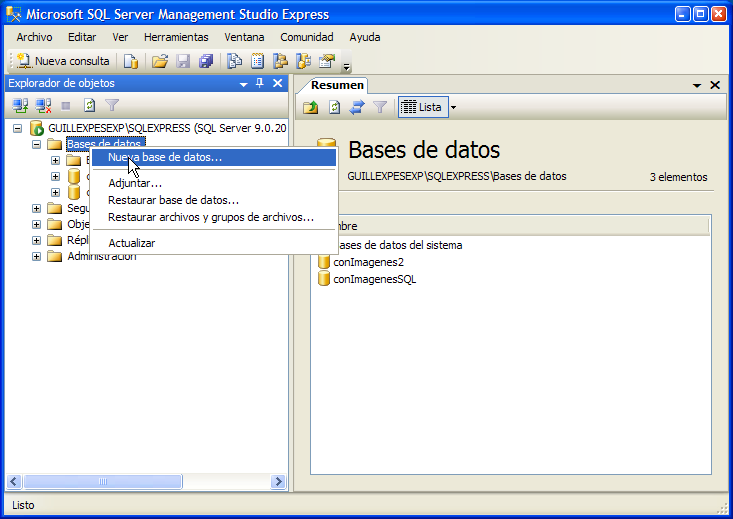Click the template explorer toolbar icon
This screenshot has height=519, width=733.
click(304, 61)
